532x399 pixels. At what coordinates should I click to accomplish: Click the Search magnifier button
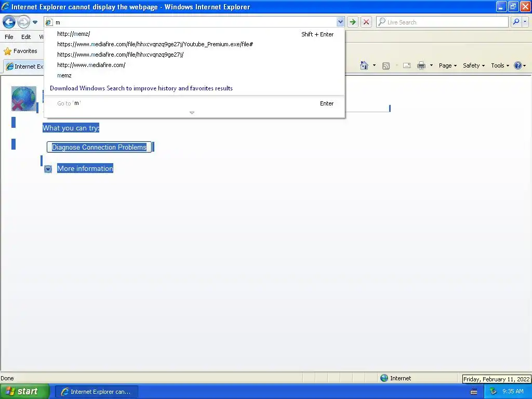point(516,22)
